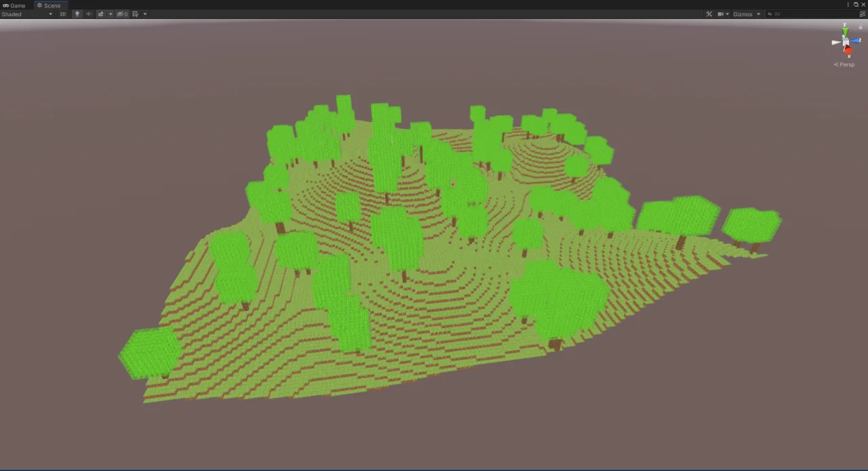
Task: Open the scene camera settings icon
Action: [721, 14]
